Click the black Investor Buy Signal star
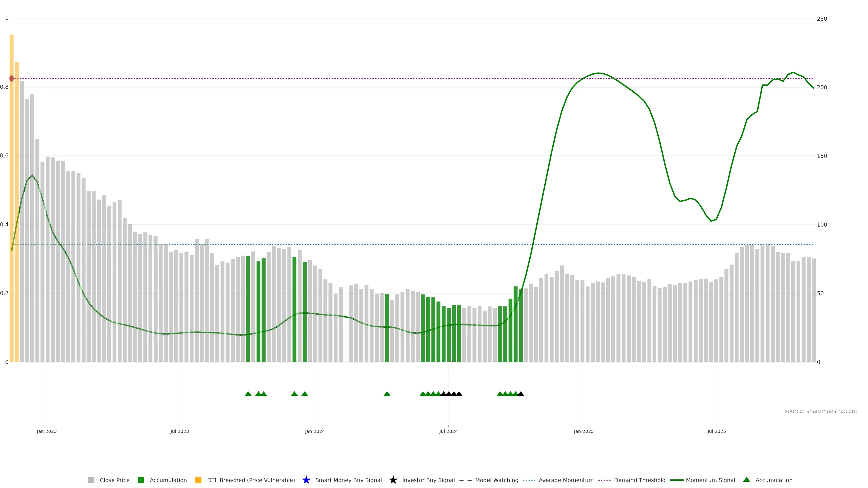 pyautogui.click(x=393, y=480)
